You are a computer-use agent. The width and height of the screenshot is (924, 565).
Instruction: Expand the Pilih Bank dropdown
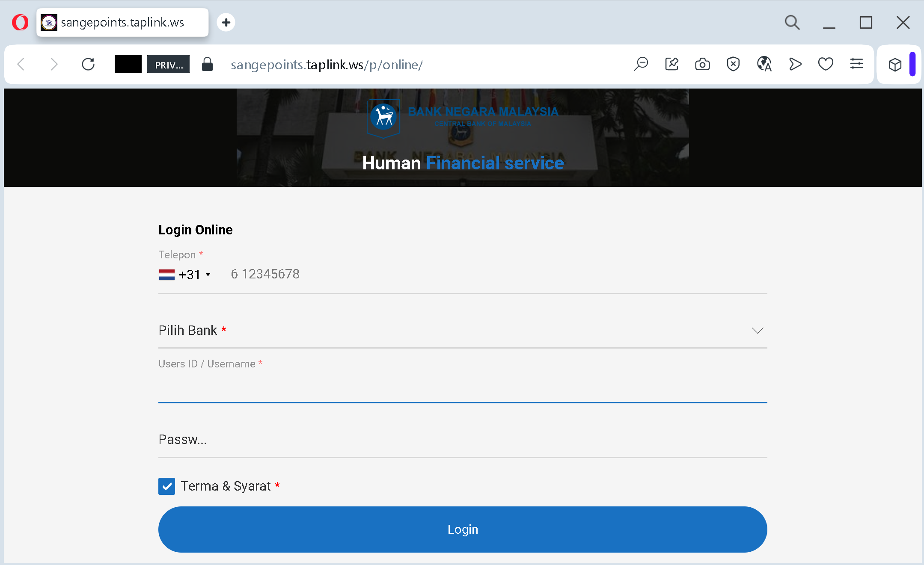tap(462, 330)
